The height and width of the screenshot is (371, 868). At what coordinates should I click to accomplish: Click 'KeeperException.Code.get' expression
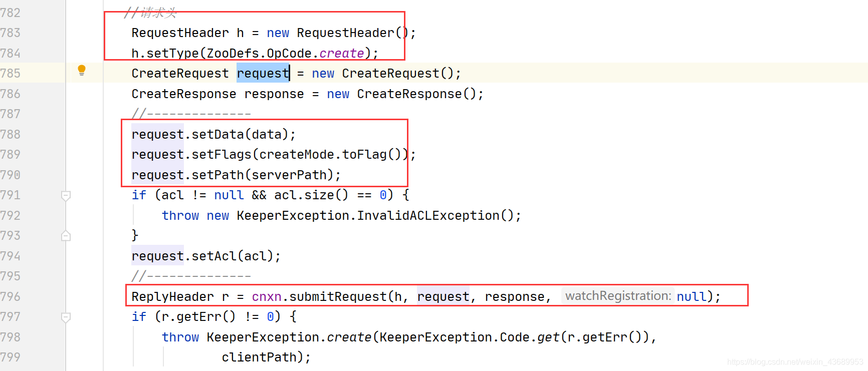point(469,337)
